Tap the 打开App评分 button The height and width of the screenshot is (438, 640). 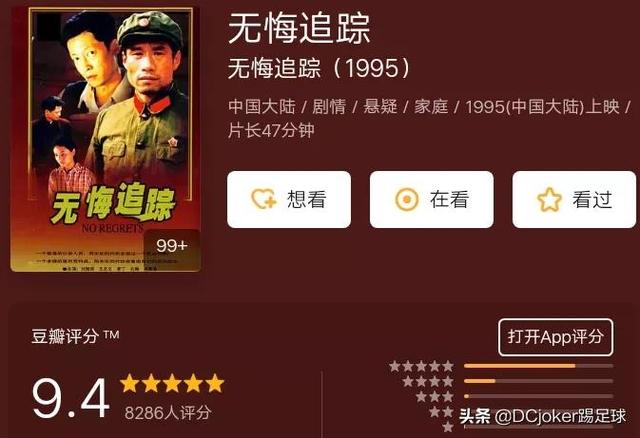point(556,337)
